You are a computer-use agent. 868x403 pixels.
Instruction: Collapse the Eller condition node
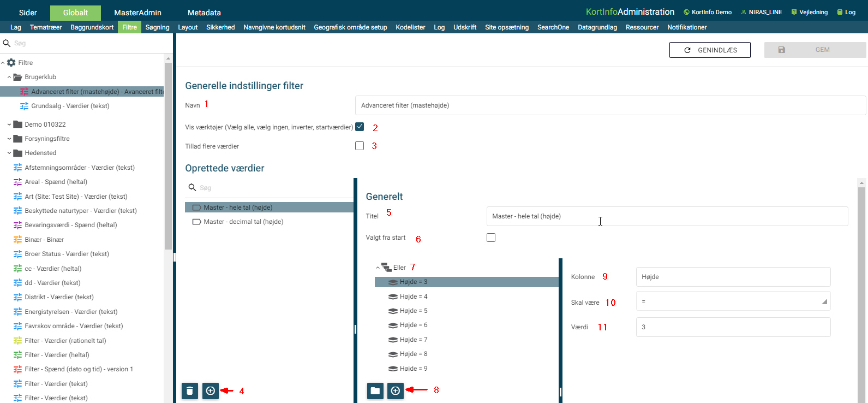pos(378,268)
